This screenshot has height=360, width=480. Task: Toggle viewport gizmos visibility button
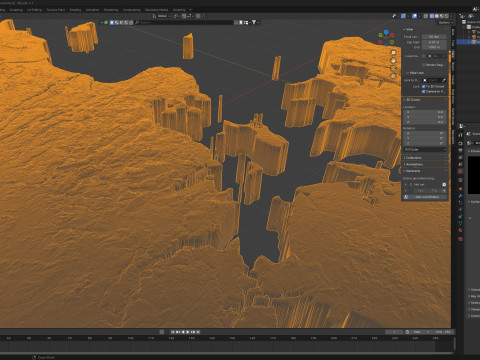point(404,16)
